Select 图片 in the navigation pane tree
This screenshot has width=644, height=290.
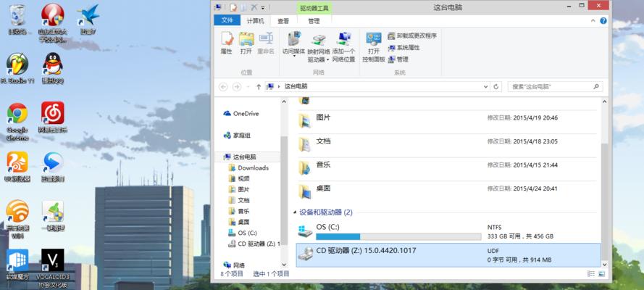tap(239, 189)
